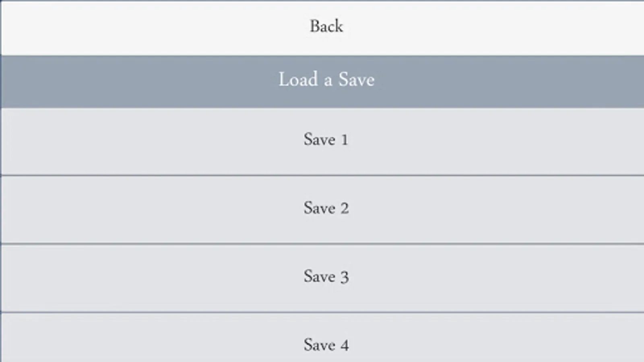The width and height of the screenshot is (644, 362).
Task: Load the Save 4 slot
Action: 326,344
